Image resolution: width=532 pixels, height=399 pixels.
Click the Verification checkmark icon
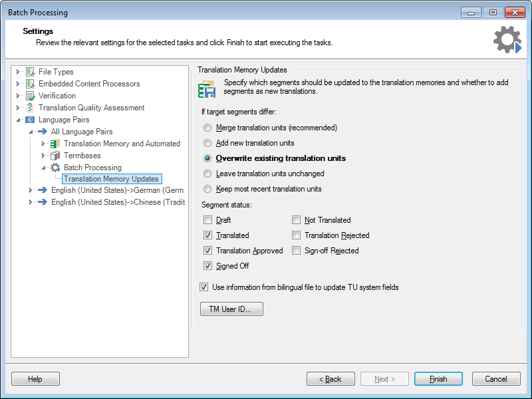[x=30, y=96]
